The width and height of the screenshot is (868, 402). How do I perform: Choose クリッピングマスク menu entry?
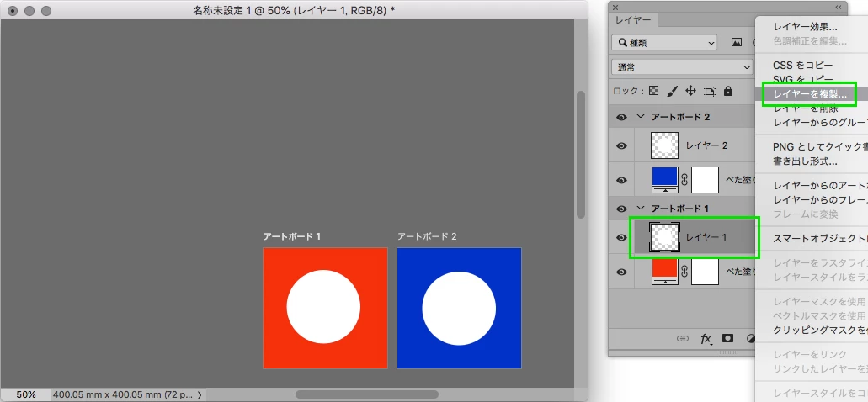[820, 331]
